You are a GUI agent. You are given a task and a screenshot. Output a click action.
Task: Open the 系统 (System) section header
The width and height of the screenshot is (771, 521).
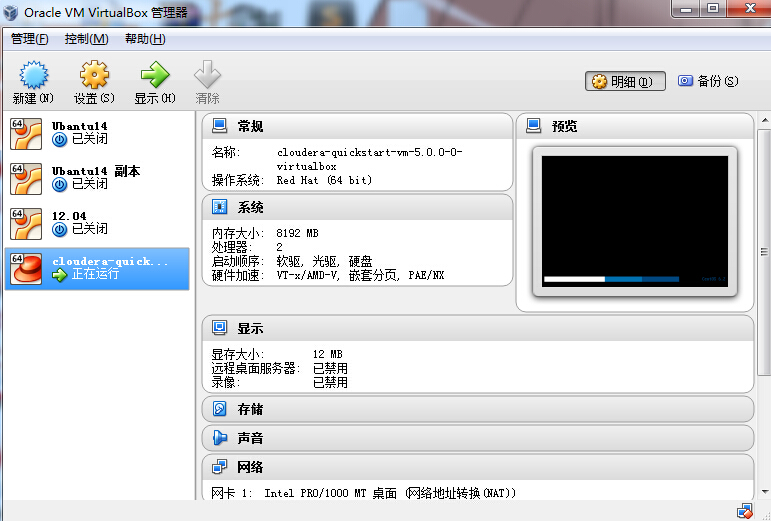coord(357,207)
